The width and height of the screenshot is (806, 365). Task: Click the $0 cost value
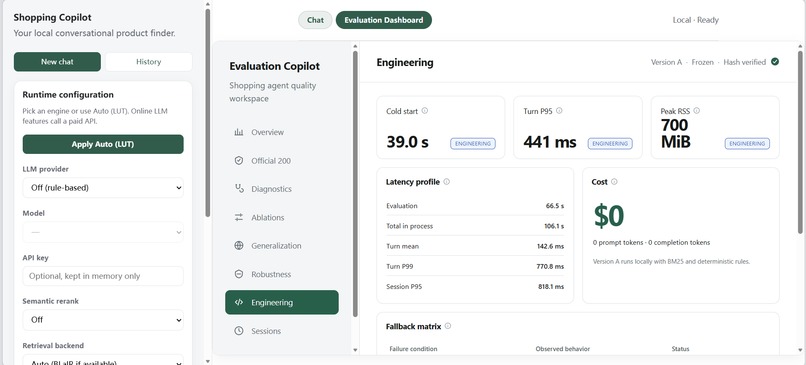(609, 216)
